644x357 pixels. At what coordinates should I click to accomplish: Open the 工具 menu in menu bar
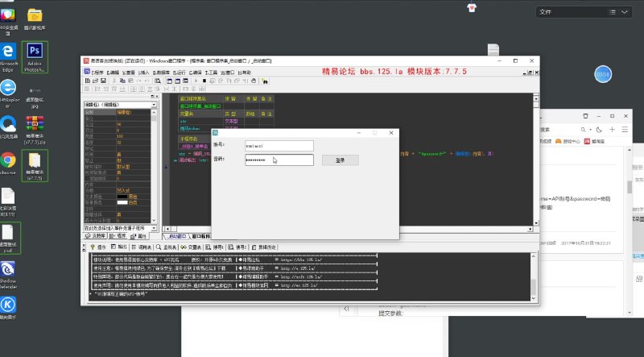click(x=211, y=73)
